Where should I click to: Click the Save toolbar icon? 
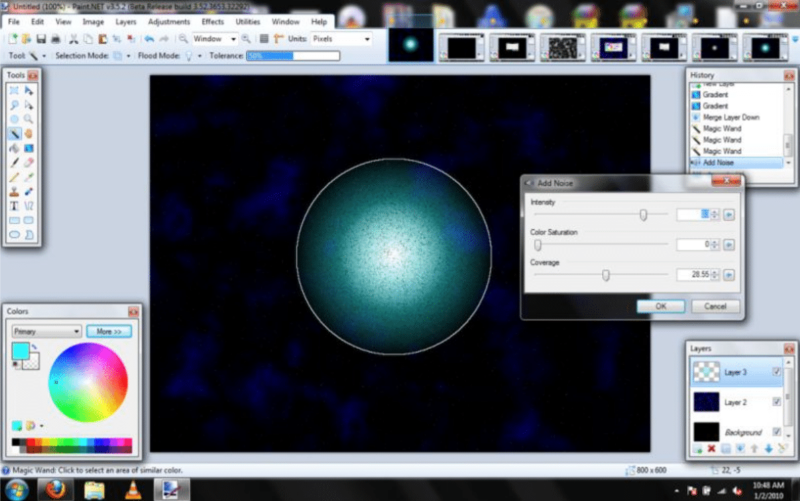pos(41,39)
